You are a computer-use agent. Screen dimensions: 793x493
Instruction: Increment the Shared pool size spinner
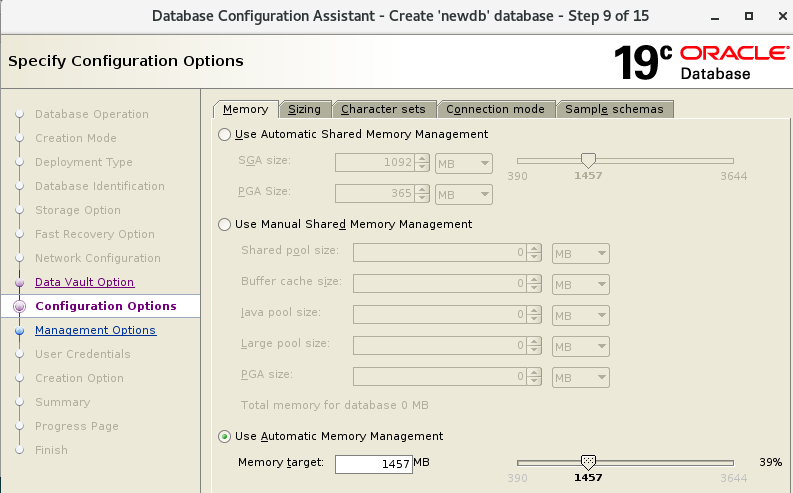pyautogui.click(x=534, y=248)
